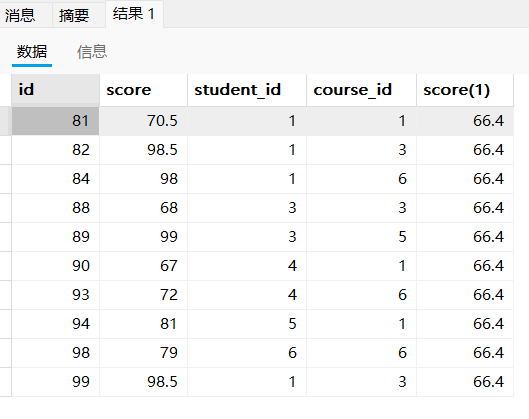Click score cell 67

143,266
